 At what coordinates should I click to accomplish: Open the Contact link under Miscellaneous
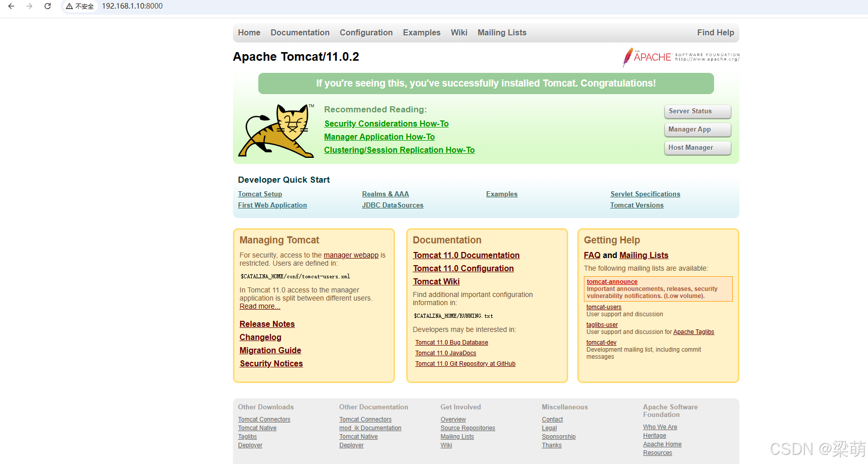point(552,419)
